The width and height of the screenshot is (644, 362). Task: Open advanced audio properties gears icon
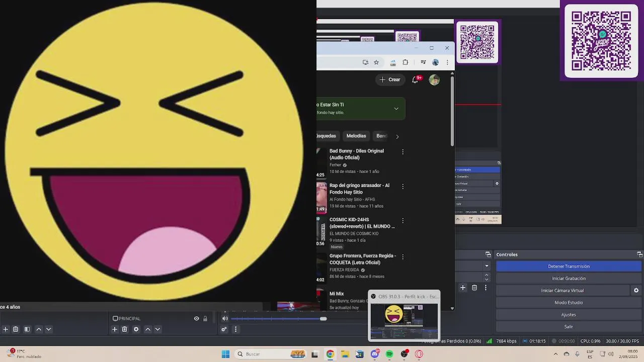(x=224, y=329)
